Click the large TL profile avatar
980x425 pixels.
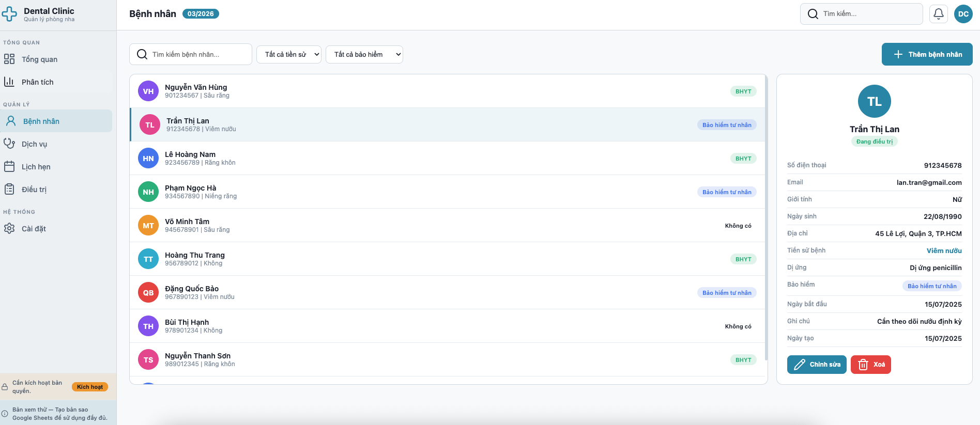point(874,101)
